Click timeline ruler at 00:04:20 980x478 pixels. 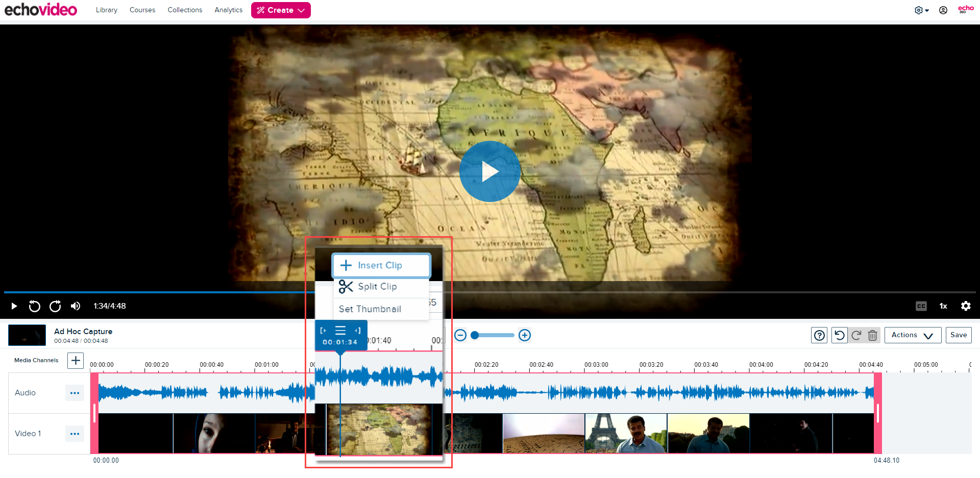pyautogui.click(x=816, y=365)
